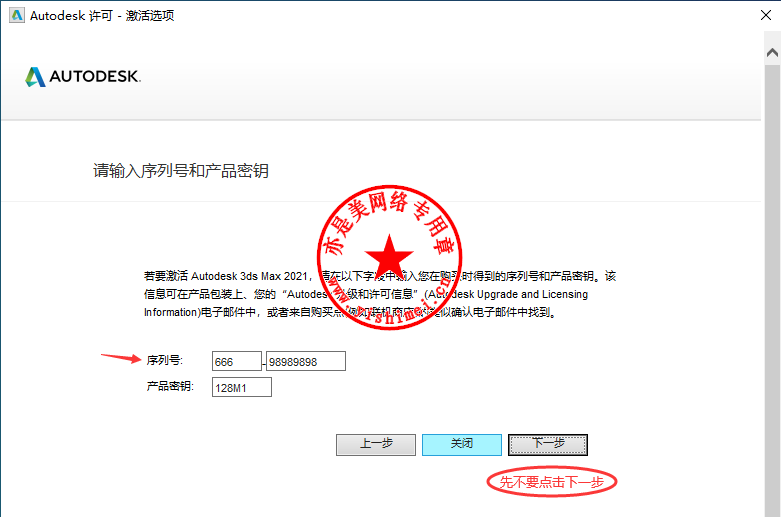The image size is (781, 517).
Task: Focus the serial number prefix field 666
Action: [237, 361]
